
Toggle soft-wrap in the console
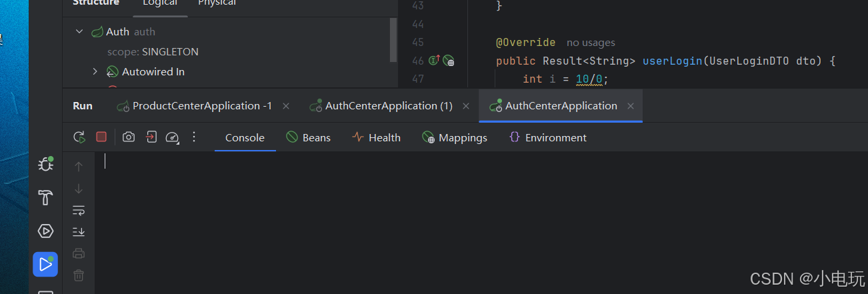(x=79, y=210)
